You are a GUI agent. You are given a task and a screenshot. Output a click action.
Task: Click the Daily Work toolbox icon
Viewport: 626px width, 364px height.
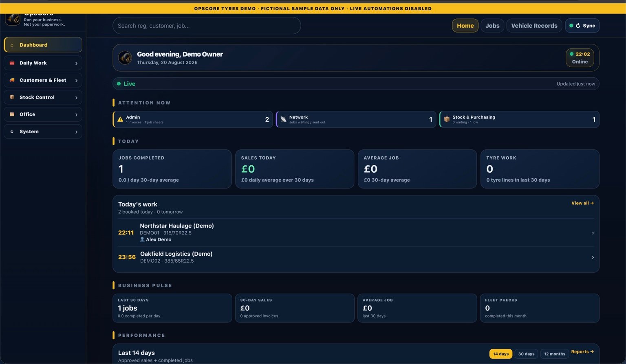tap(12, 63)
